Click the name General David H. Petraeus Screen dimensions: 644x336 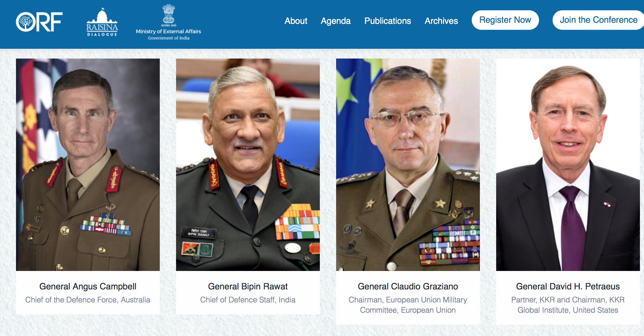click(568, 286)
